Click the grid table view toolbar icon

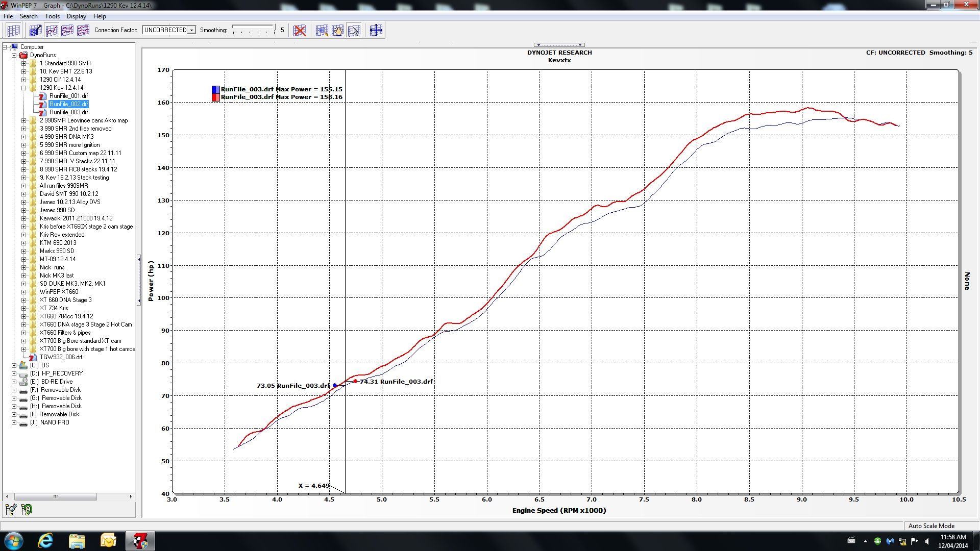coord(14,31)
